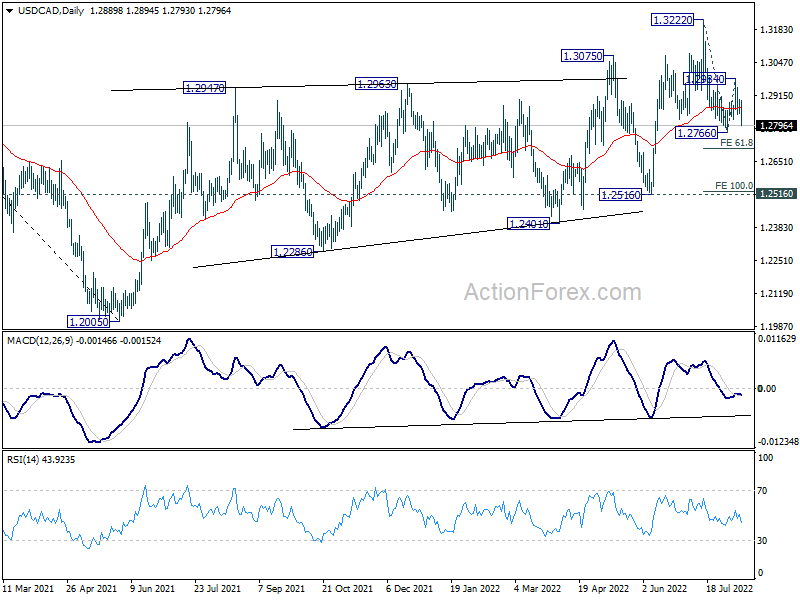Click the 1.25160 axis price marker
This screenshot has width=800, height=600.
pos(776,193)
